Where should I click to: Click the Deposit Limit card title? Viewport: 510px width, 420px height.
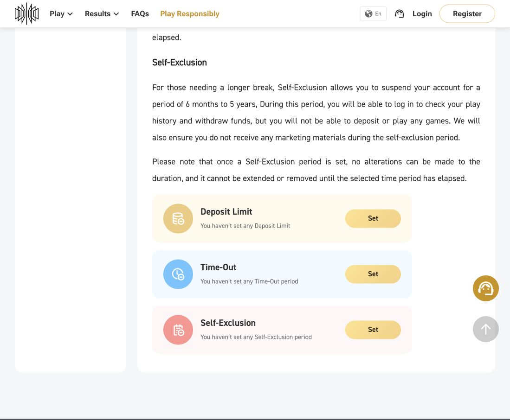[x=226, y=211]
